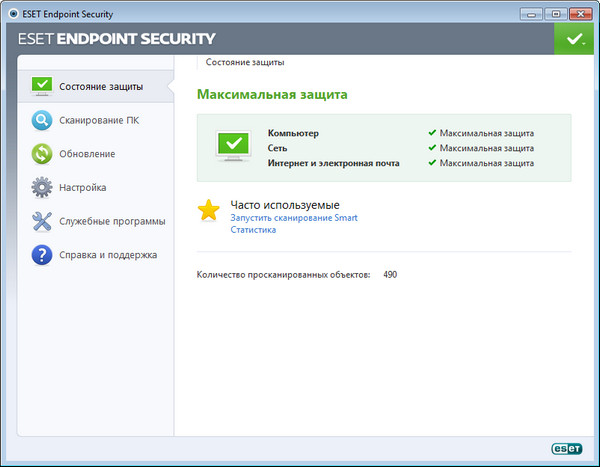Click the scanned objects count 490
The width and height of the screenshot is (600, 467).
point(390,274)
